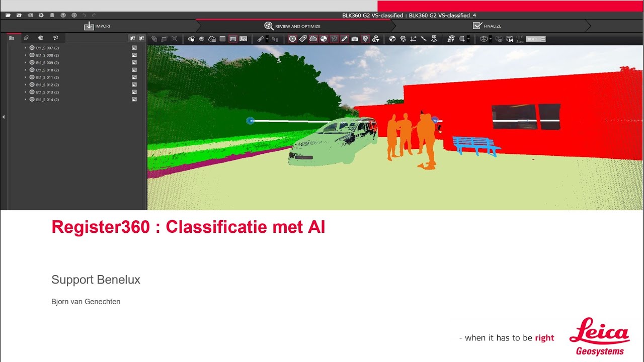Select the ruler measure tool
This screenshot has height=362, width=644.
(x=261, y=39)
